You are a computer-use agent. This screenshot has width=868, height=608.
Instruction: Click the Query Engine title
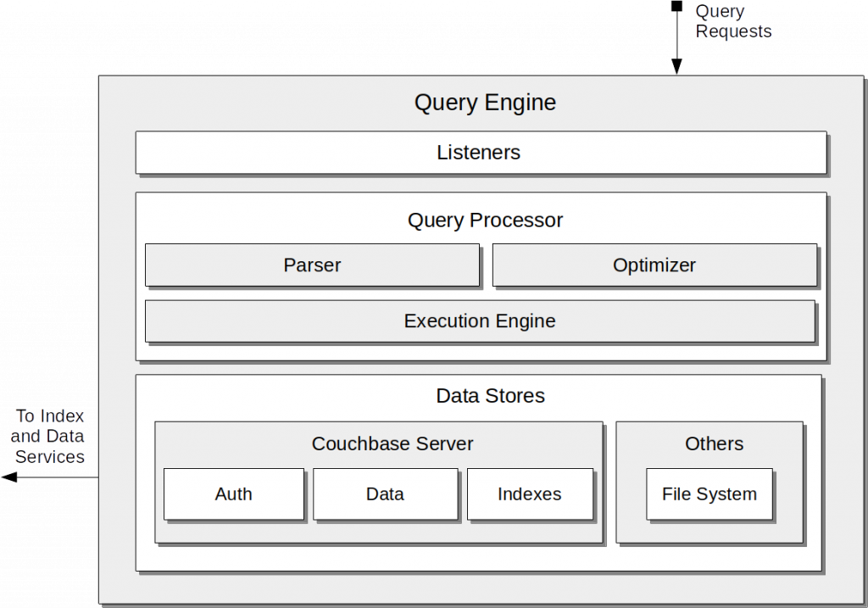485,103
